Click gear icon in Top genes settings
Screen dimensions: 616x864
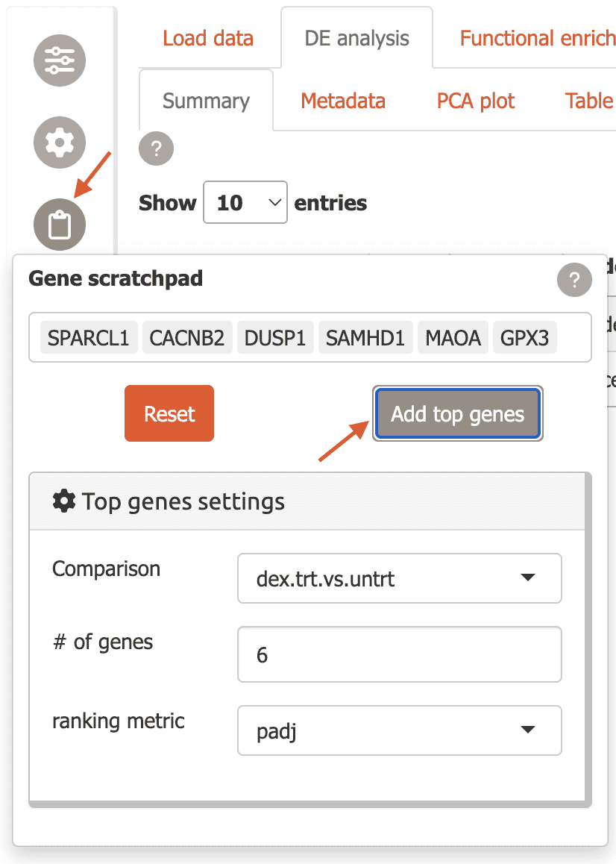(64, 501)
